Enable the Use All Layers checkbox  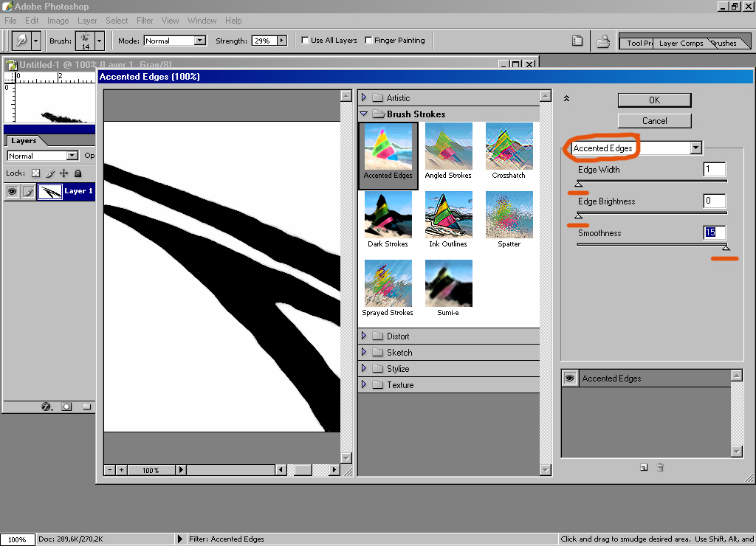[x=306, y=41]
